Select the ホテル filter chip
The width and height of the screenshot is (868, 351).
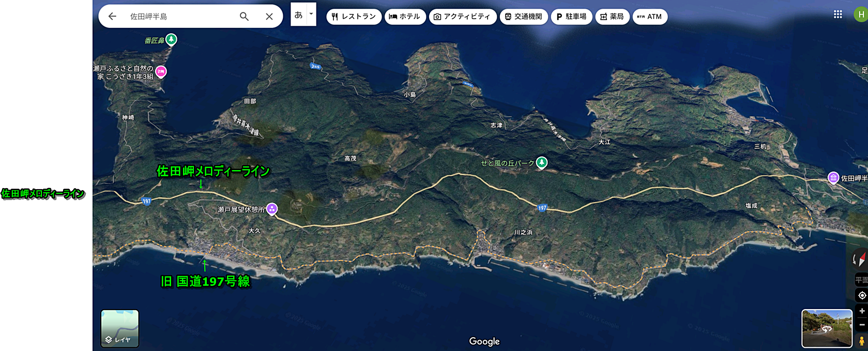pos(405,17)
